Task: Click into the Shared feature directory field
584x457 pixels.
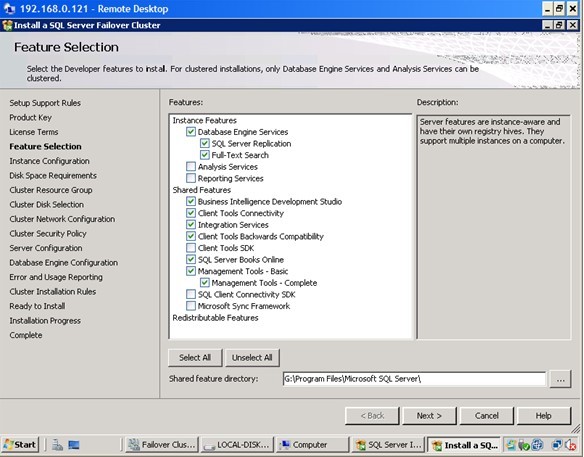Action: 414,379
